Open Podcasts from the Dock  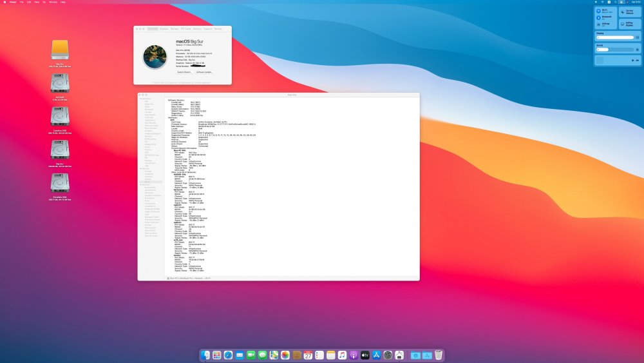pos(354,355)
